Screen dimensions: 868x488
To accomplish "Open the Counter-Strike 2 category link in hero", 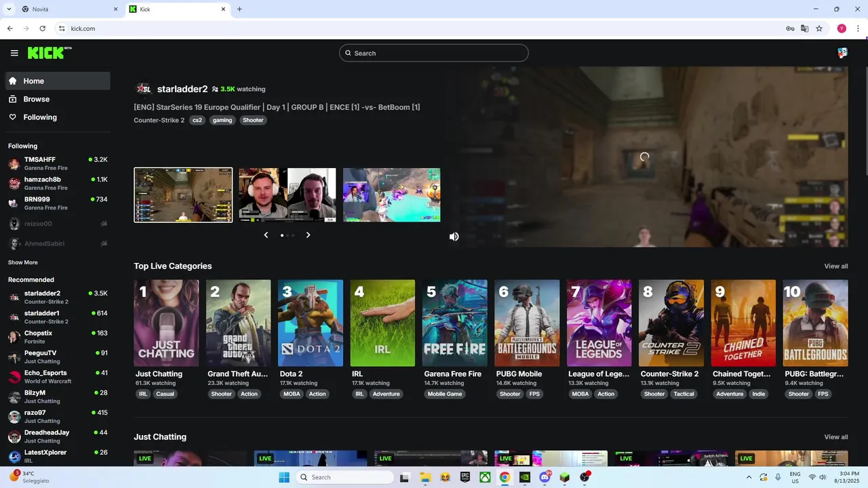I will pos(159,120).
